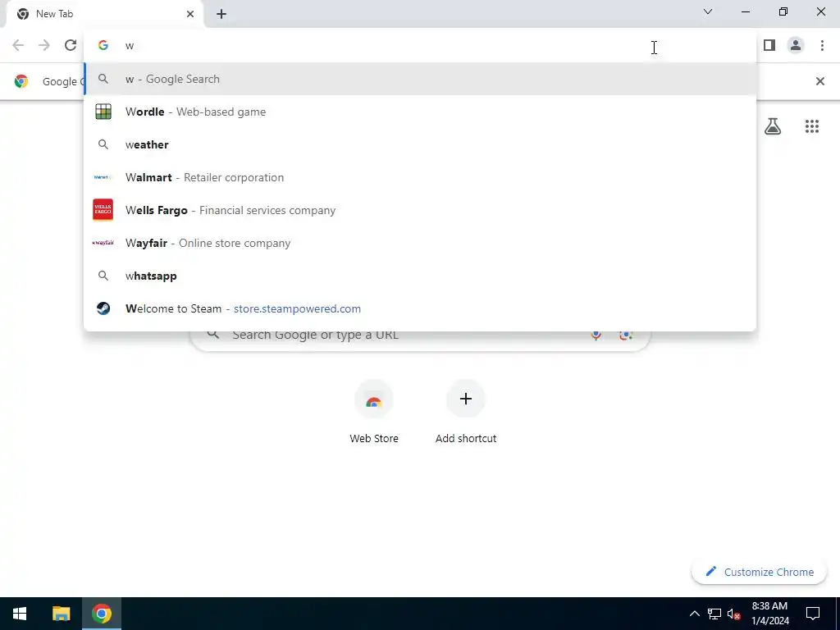Select the 'w - Google Search' suggestion
The width and height of the screenshot is (840, 630).
coord(420,80)
